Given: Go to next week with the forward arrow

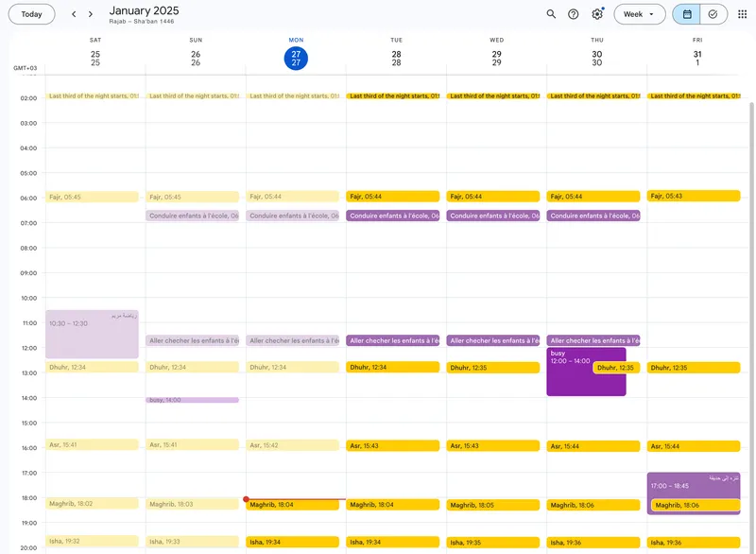Looking at the screenshot, I should (x=90, y=13).
